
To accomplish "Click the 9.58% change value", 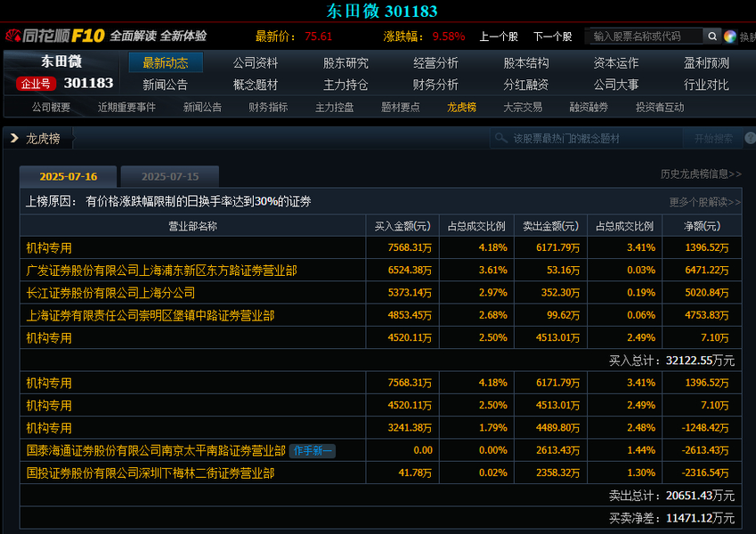I will point(449,36).
